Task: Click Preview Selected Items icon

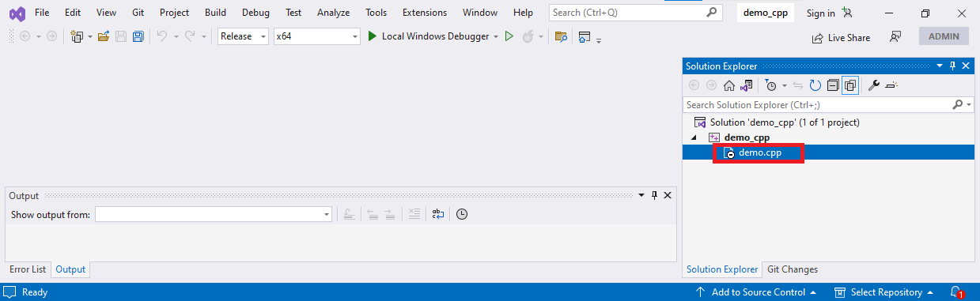Action: pos(891,85)
